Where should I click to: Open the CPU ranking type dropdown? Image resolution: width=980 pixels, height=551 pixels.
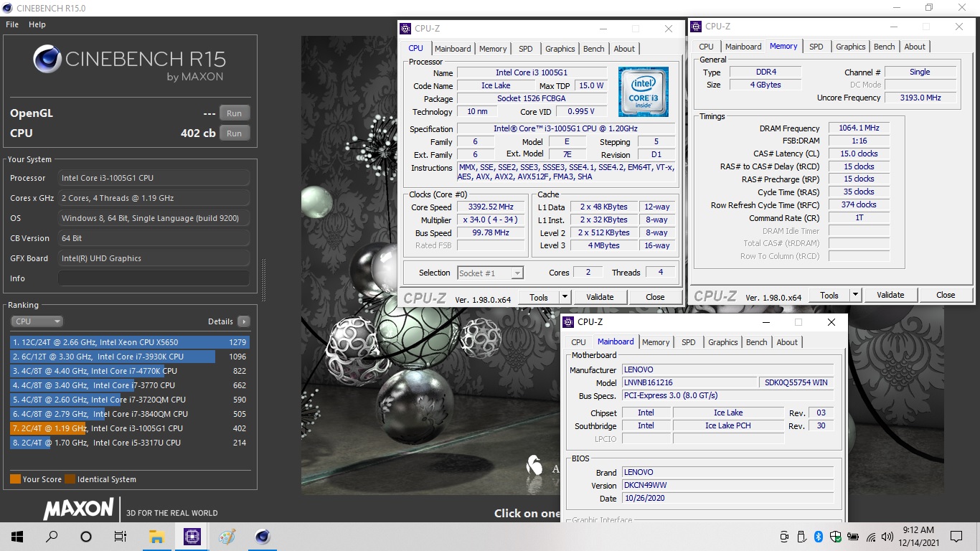click(x=37, y=321)
